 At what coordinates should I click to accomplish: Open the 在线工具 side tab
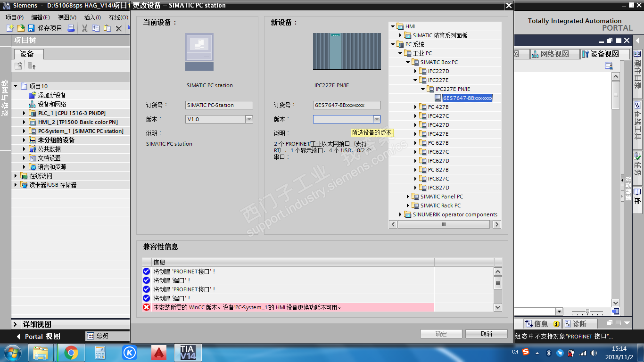click(638, 123)
